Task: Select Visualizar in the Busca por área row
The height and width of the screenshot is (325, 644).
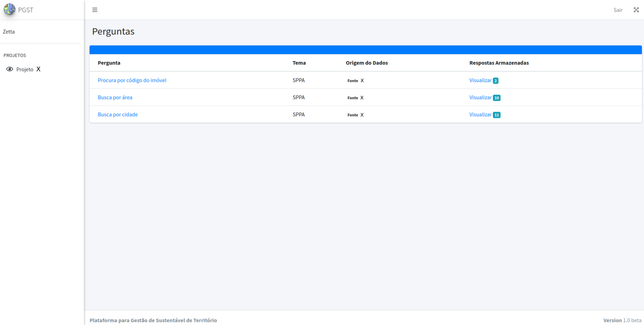Action: point(480,98)
